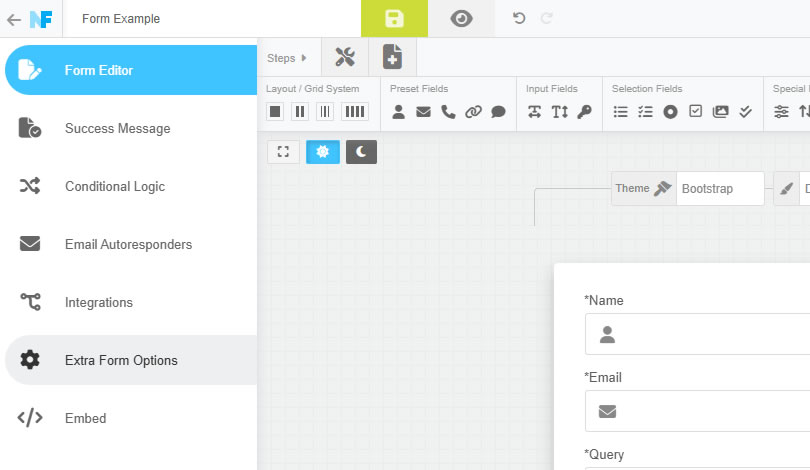Screen dimensions: 810x470
Task: Click into the Email input field
Action: pyautogui.click(x=697, y=411)
